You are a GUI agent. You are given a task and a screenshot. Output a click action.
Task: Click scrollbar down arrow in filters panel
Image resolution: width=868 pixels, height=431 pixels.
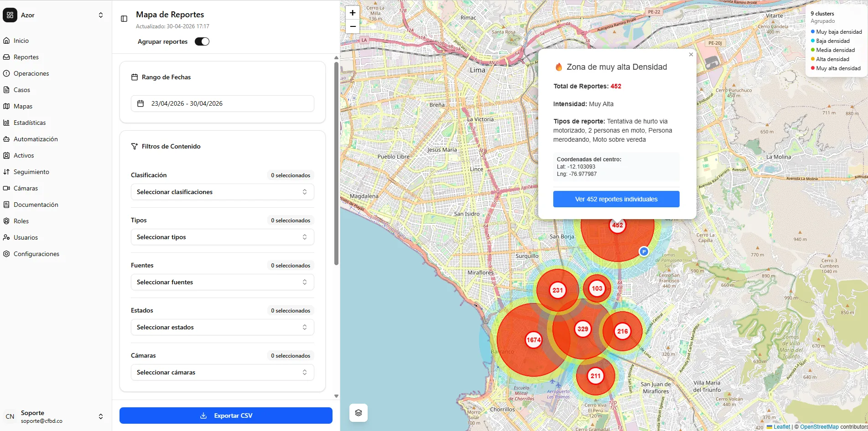pyautogui.click(x=336, y=396)
